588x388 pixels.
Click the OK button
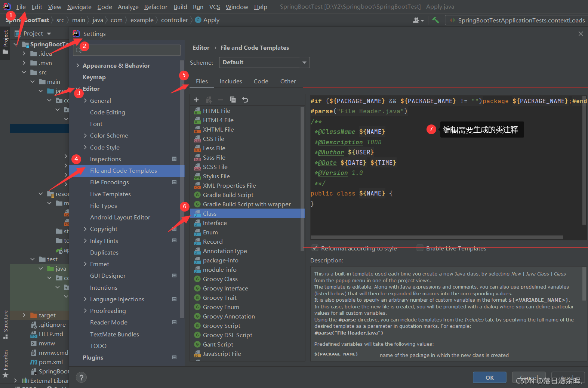point(489,378)
